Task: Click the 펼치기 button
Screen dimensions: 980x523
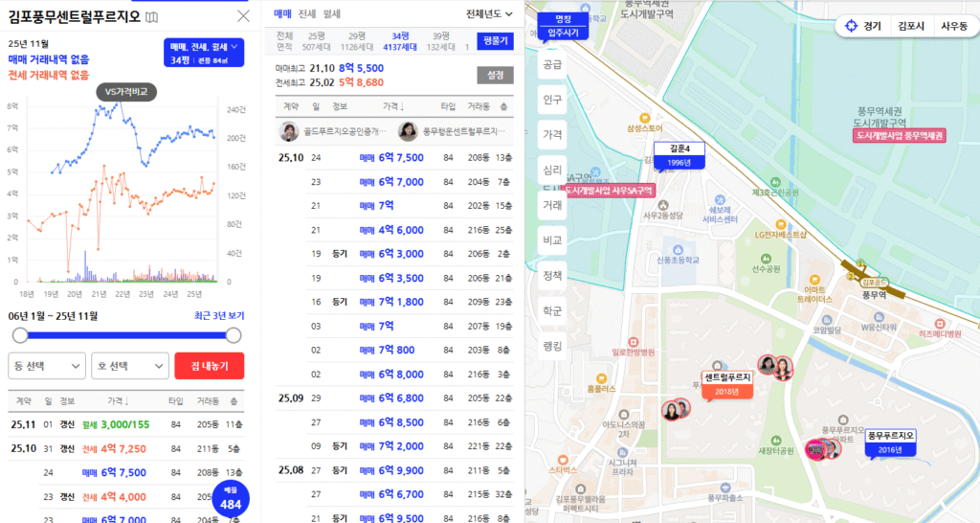Action: pyautogui.click(x=496, y=40)
